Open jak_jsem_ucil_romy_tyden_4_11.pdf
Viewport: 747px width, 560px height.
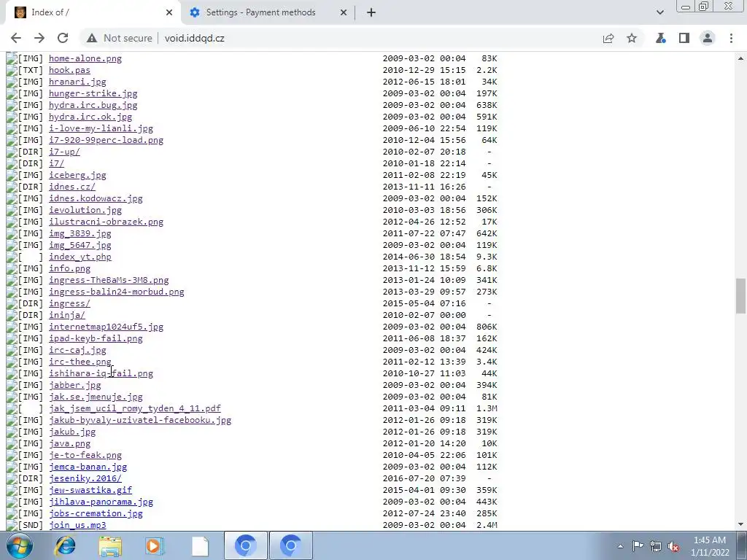click(135, 408)
